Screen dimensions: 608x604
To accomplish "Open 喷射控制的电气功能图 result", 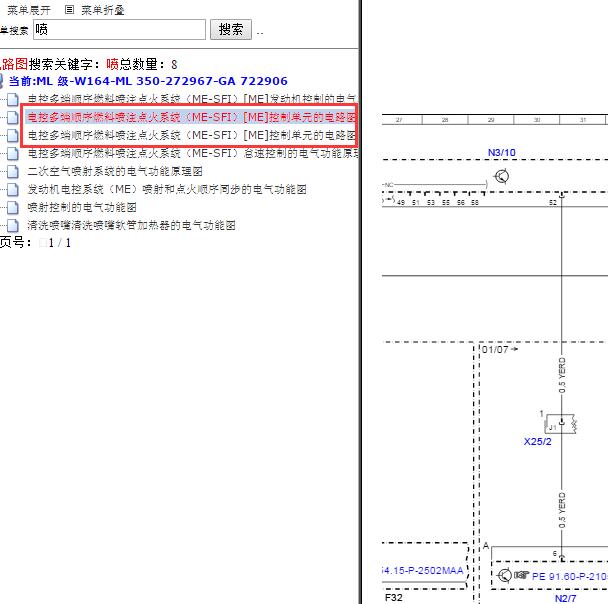I will click(82, 207).
